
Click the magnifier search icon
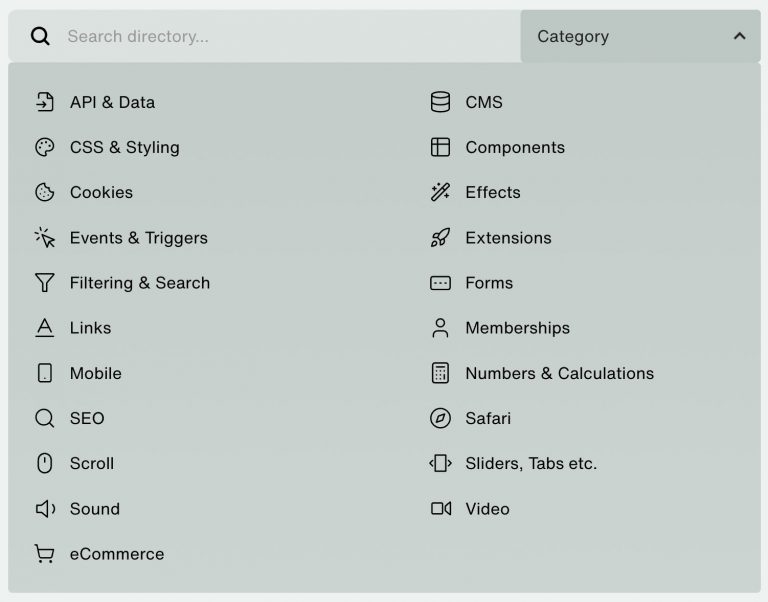[x=40, y=37]
